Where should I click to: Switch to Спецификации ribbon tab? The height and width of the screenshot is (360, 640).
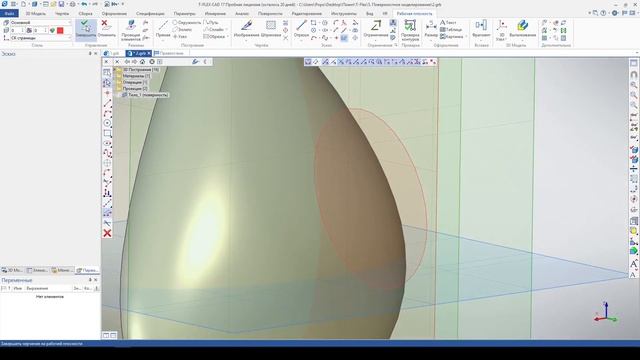coord(150,13)
